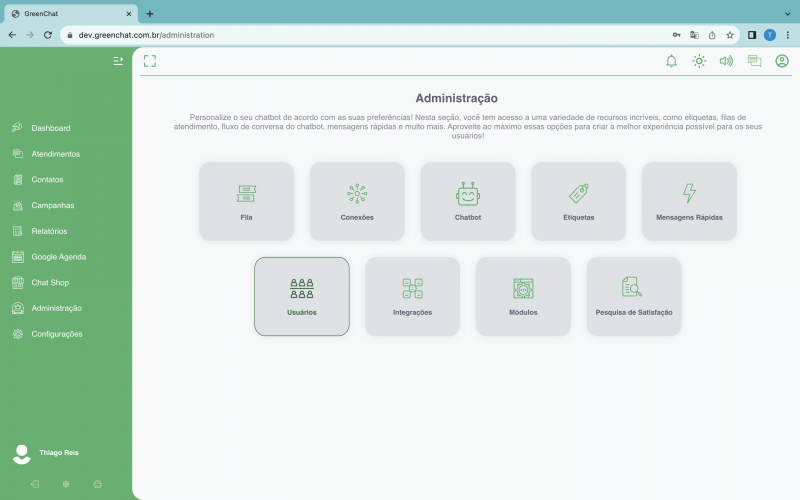This screenshot has height=500, width=800.
Task: Go to Dashboard in sidebar
Action: (x=50, y=128)
